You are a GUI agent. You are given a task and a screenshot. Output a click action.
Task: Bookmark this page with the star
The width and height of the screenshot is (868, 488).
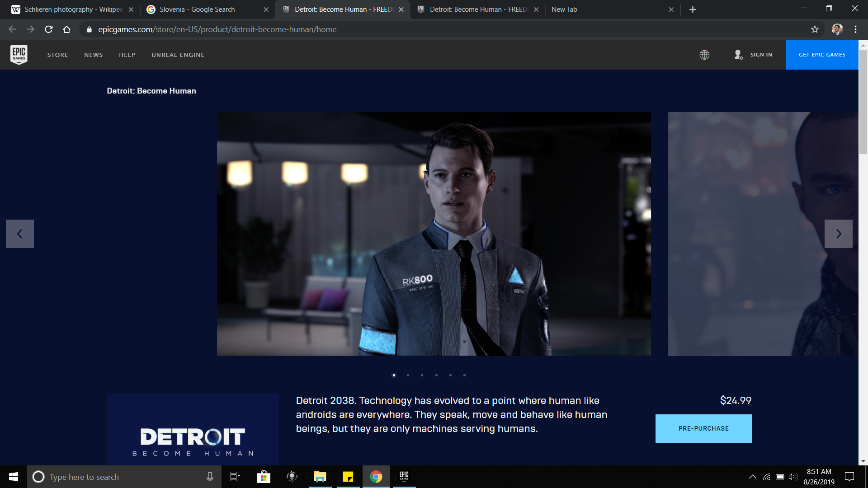(x=815, y=29)
